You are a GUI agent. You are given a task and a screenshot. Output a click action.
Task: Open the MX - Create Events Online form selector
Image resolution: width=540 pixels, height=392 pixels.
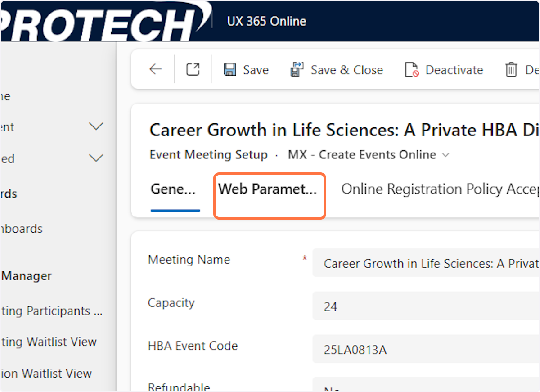tap(368, 155)
